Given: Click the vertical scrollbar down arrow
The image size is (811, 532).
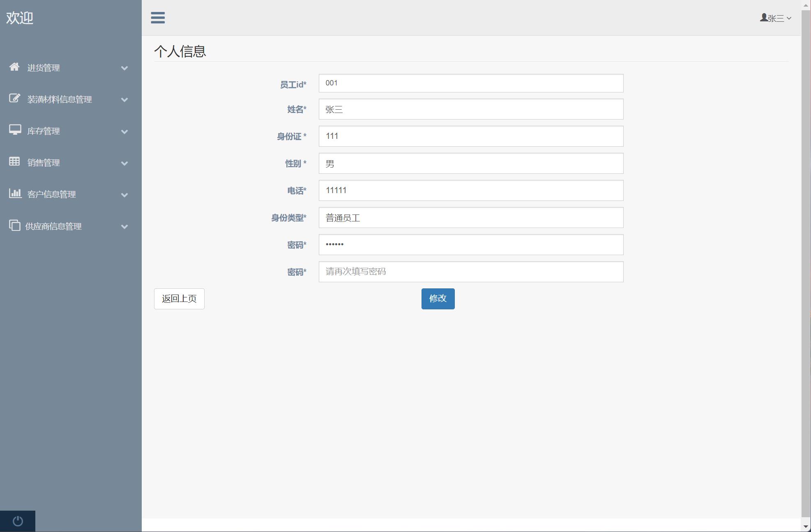Looking at the screenshot, I should 806,527.
